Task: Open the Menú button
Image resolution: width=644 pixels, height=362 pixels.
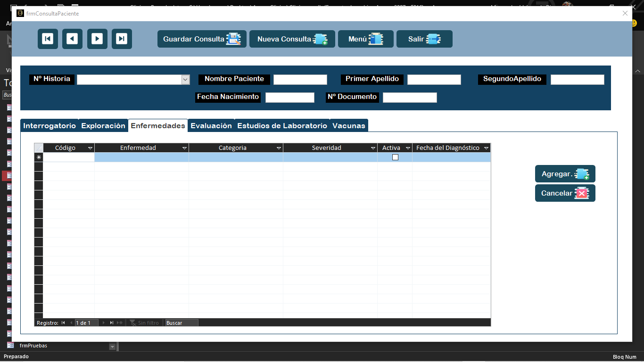Action: [366, 39]
